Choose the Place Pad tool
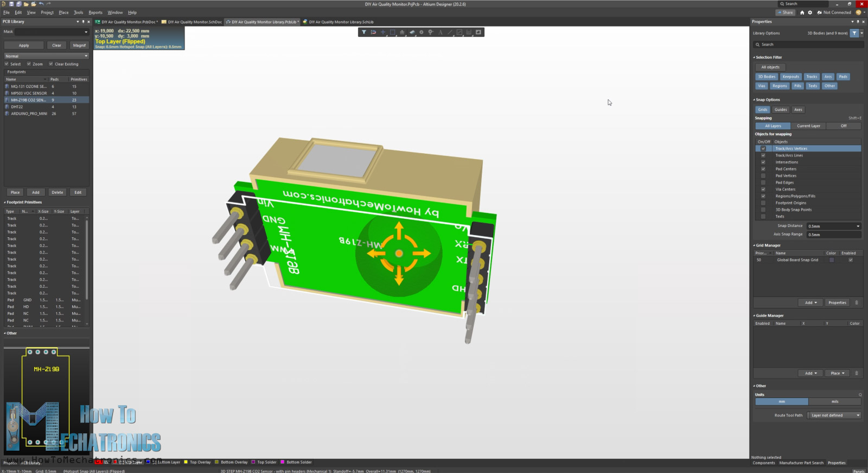This screenshot has width=868, height=473. 421,33
